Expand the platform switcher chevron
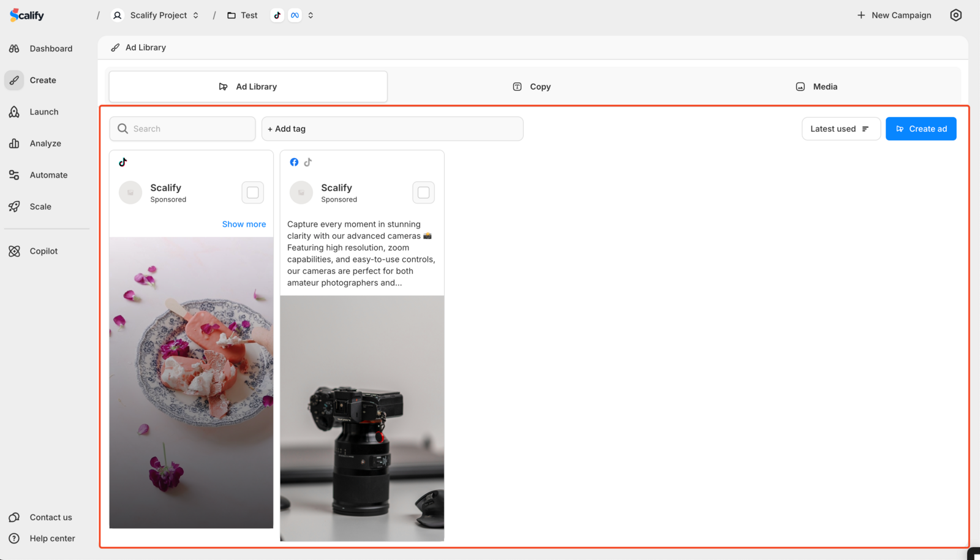 311,15
